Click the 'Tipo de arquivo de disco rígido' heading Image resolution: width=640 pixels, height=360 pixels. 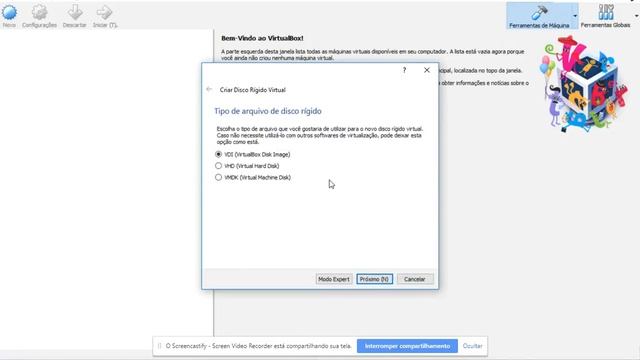click(x=268, y=111)
